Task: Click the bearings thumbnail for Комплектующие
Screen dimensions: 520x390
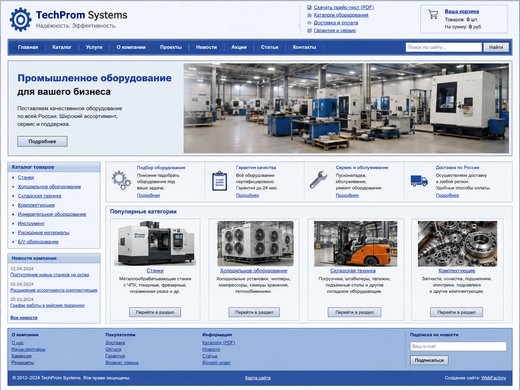Action: [x=457, y=244]
